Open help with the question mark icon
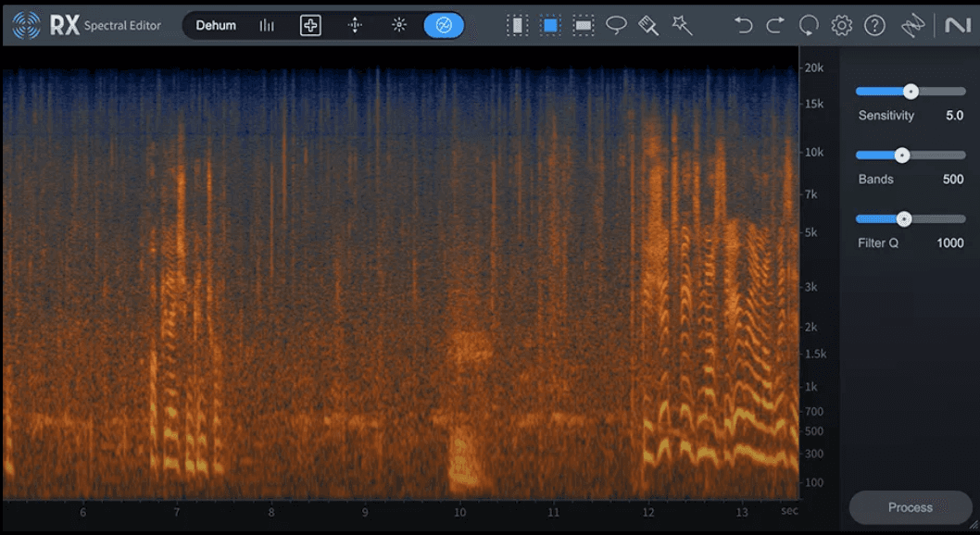980x535 pixels. pos(874,26)
